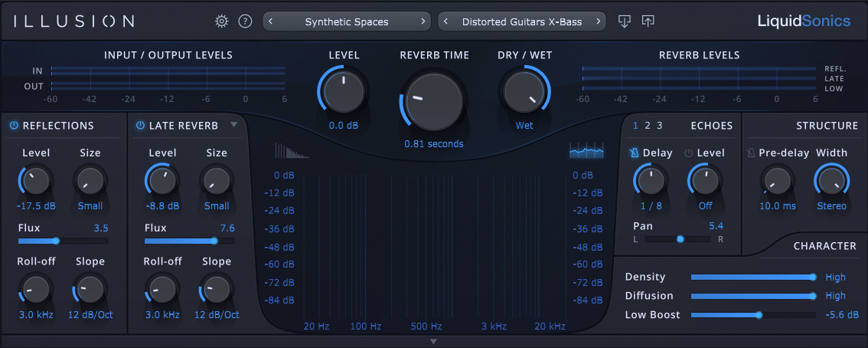This screenshot has height=348, width=868.
Task: Toggle the Echoes Delay tempo sync metronome
Action: tap(635, 153)
